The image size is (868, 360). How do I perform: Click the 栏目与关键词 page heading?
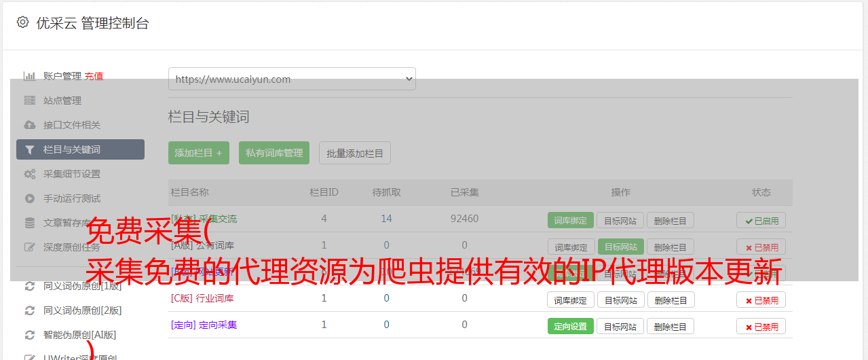[209, 117]
